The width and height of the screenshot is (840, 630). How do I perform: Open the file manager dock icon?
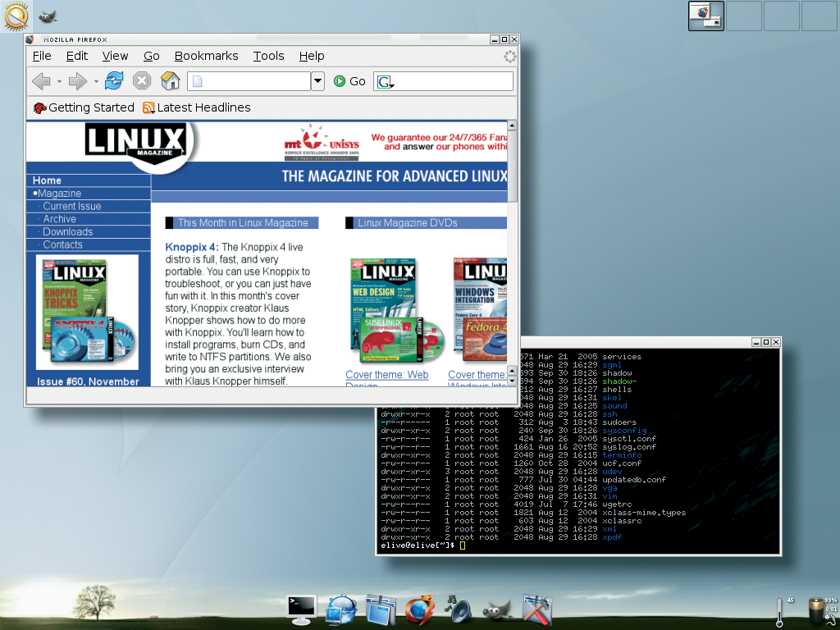[x=381, y=609]
